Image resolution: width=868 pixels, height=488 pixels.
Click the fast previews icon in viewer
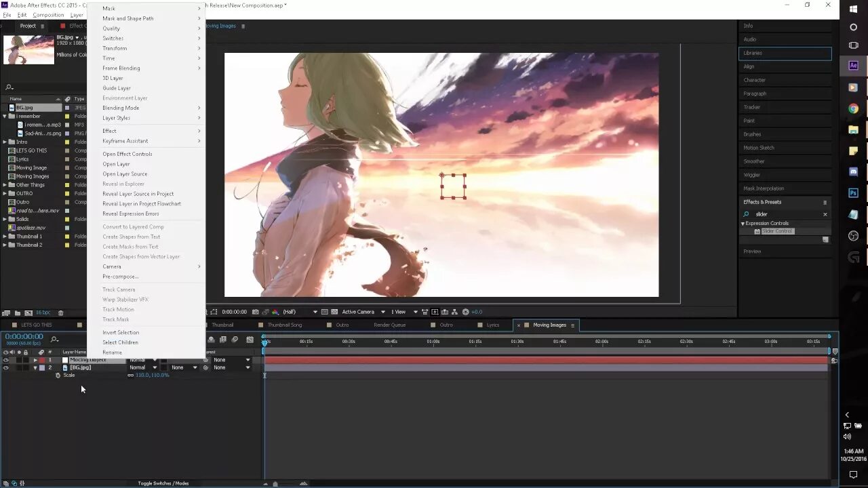[435, 312]
